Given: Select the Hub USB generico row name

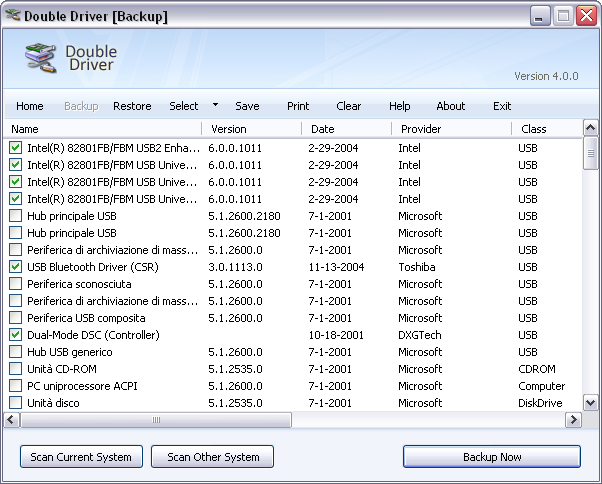Looking at the screenshot, I should [x=70, y=352].
